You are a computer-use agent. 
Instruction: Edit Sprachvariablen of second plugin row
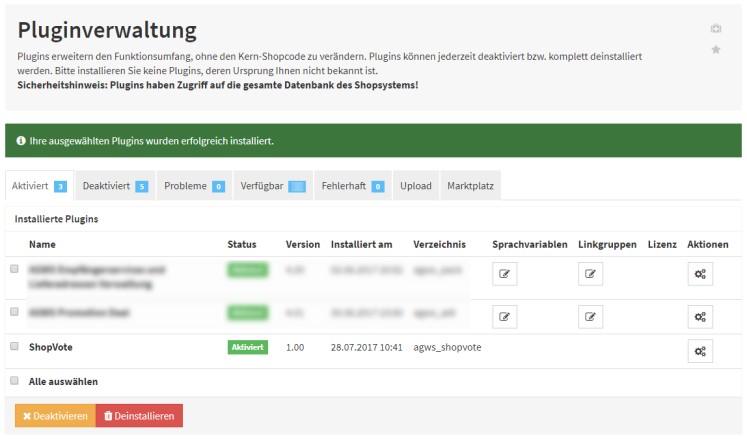pos(505,317)
